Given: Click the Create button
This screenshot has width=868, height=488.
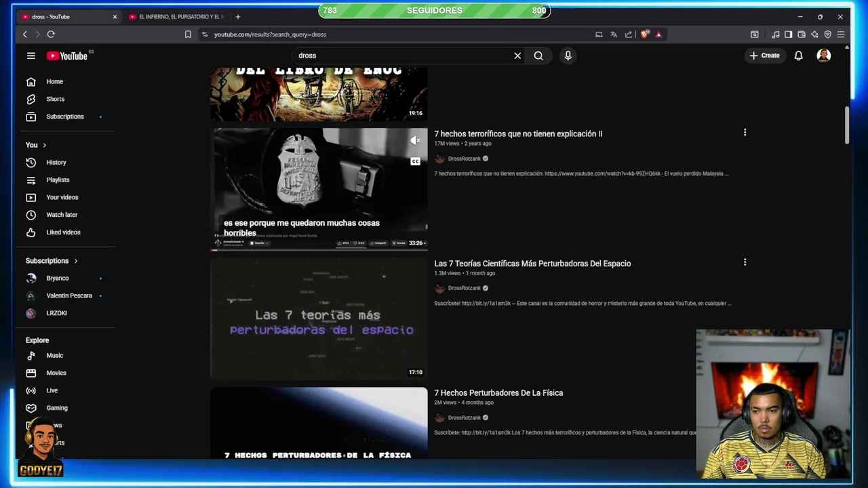Looking at the screenshot, I should [x=764, y=56].
